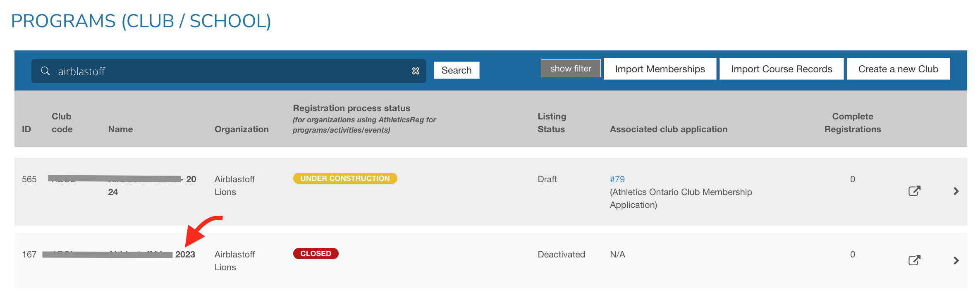Click the Complete Registrations column header

pos(852,123)
